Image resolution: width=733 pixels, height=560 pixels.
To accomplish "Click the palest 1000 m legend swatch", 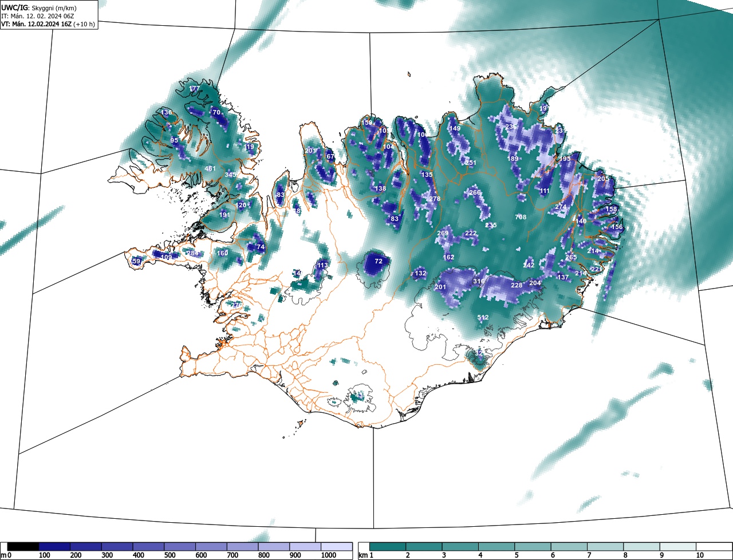I will pos(337,546).
